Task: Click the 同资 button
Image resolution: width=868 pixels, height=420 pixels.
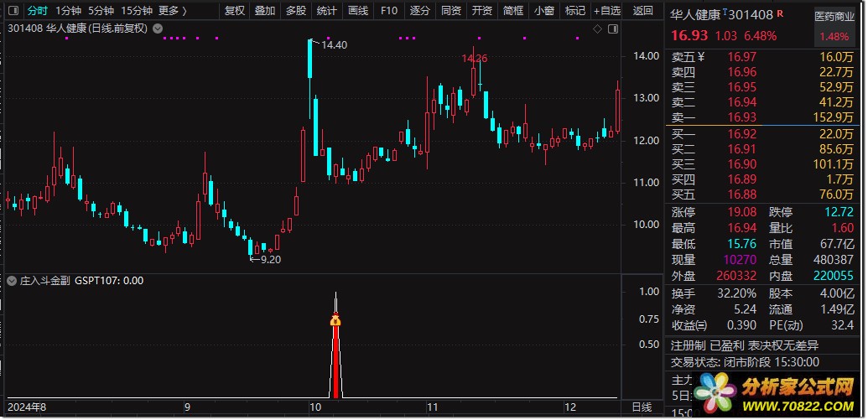Action: pyautogui.click(x=451, y=11)
